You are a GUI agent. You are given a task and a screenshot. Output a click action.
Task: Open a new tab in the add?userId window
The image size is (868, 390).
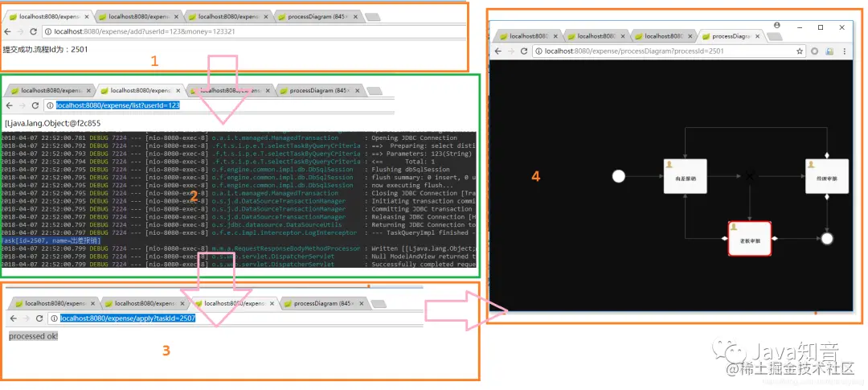point(373,17)
